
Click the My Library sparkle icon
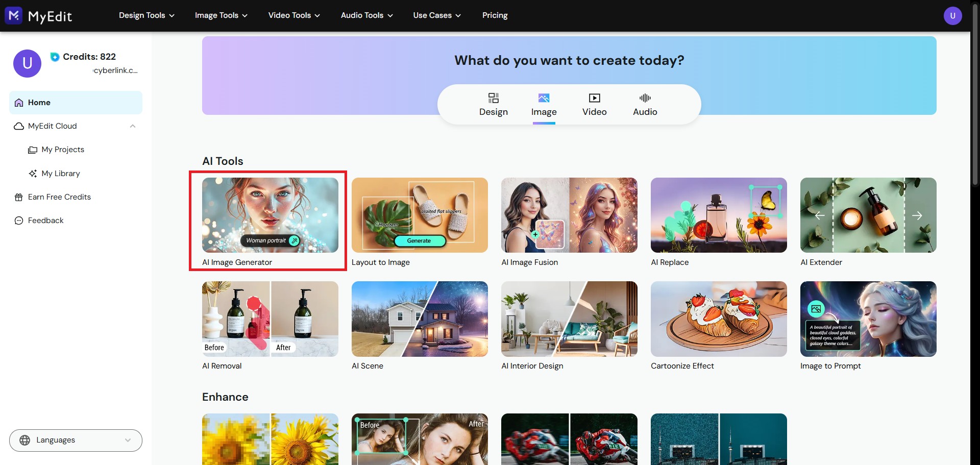point(33,174)
